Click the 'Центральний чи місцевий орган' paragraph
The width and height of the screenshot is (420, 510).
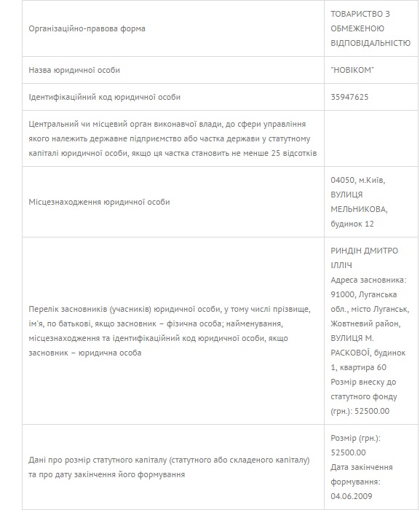pyautogui.click(x=173, y=138)
